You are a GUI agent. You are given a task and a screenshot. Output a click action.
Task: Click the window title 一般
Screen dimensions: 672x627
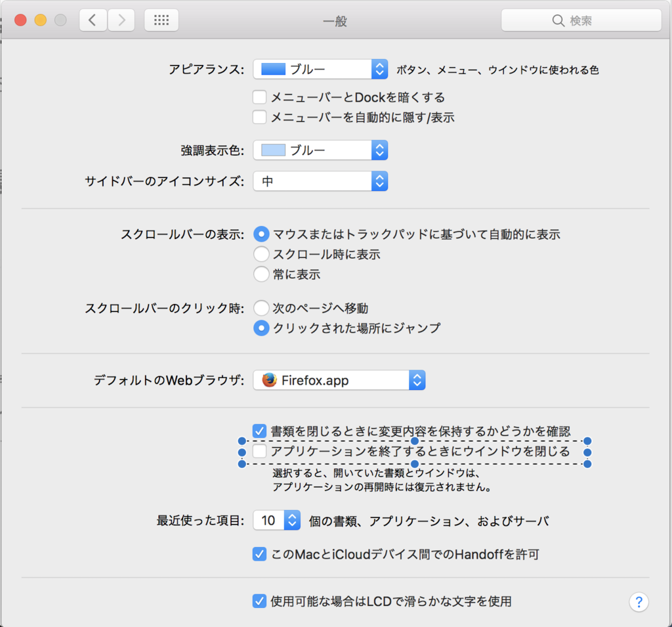tap(335, 21)
